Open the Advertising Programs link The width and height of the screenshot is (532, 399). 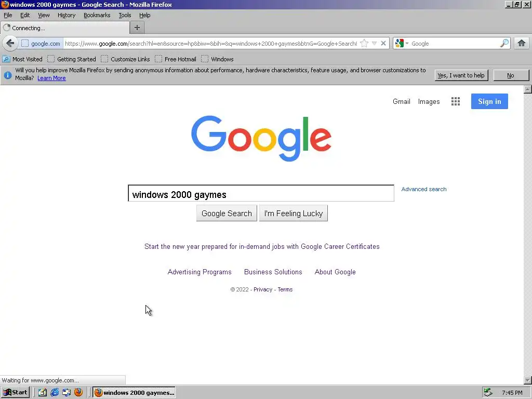[199, 272]
